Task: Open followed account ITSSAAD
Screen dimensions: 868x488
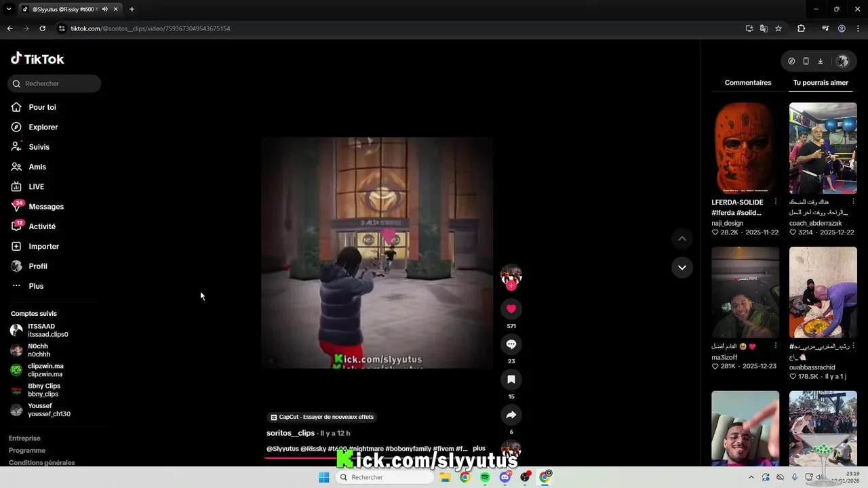Action: pos(39,330)
